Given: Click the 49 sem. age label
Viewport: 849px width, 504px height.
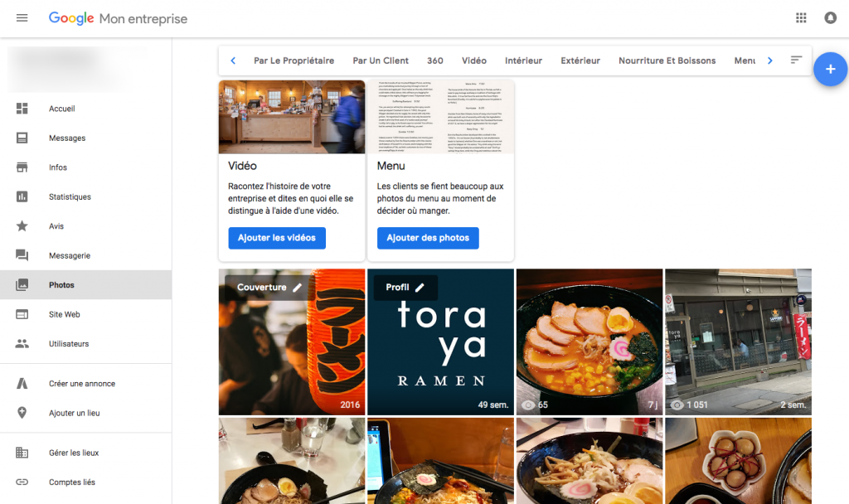Looking at the screenshot, I should click(493, 405).
